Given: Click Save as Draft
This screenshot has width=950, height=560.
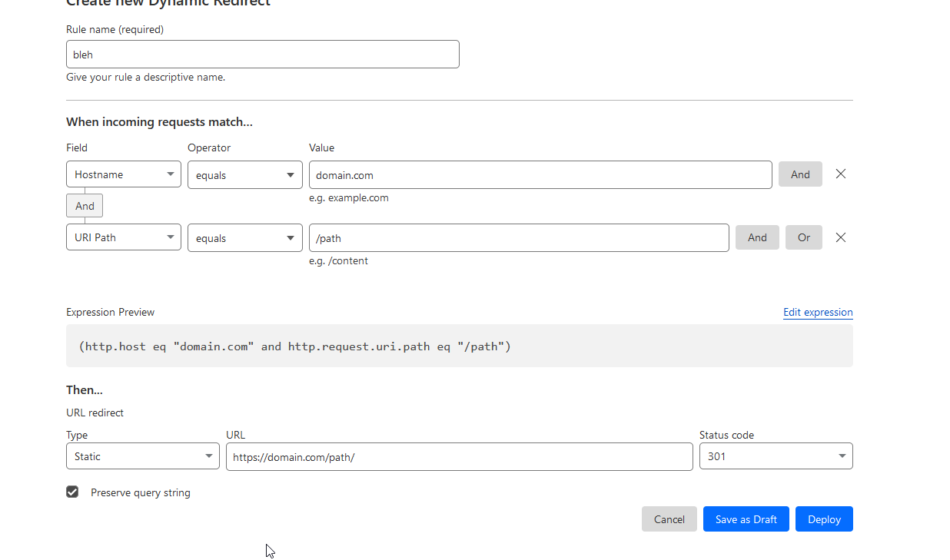Looking at the screenshot, I should click(x=746, y=519).
